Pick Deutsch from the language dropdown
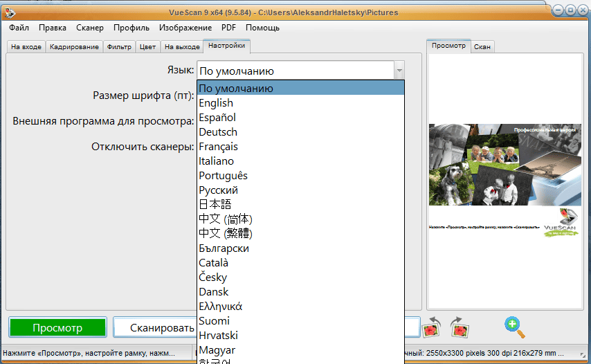591x364 pixels. pyautogui.click(x=218, y=132)
